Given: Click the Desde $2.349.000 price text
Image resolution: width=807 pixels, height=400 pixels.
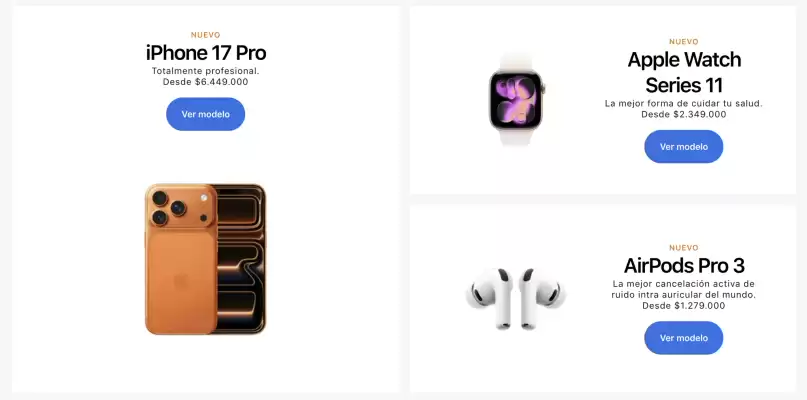Looking at the screenshot, I should tap(684, 114).
